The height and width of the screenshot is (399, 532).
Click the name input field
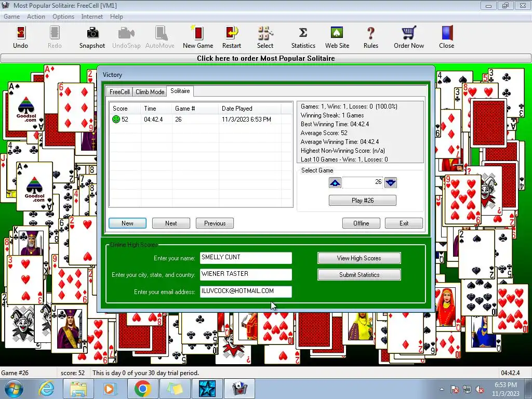(x=246, y=258)
